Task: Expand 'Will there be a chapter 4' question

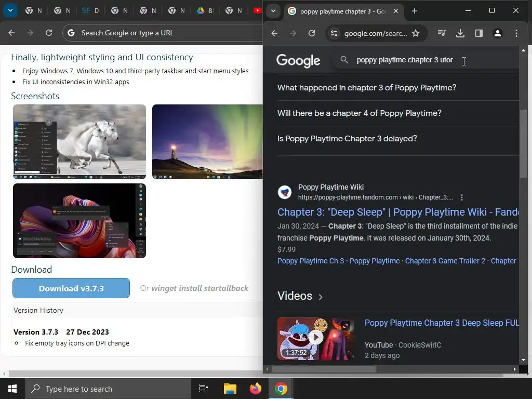Action: coord(398,113)
